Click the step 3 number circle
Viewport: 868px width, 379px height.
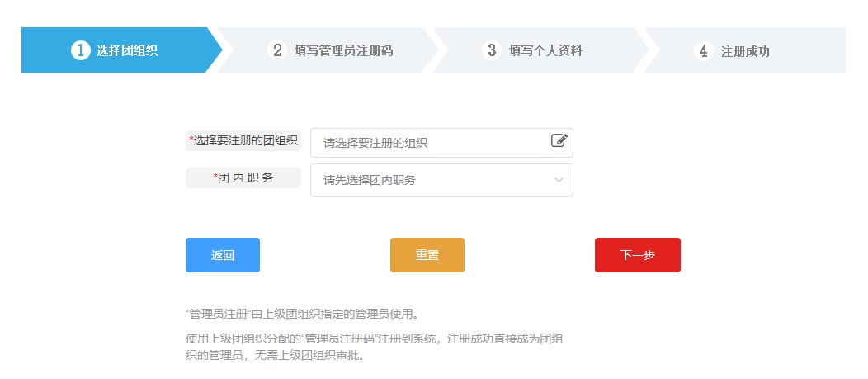492,50
